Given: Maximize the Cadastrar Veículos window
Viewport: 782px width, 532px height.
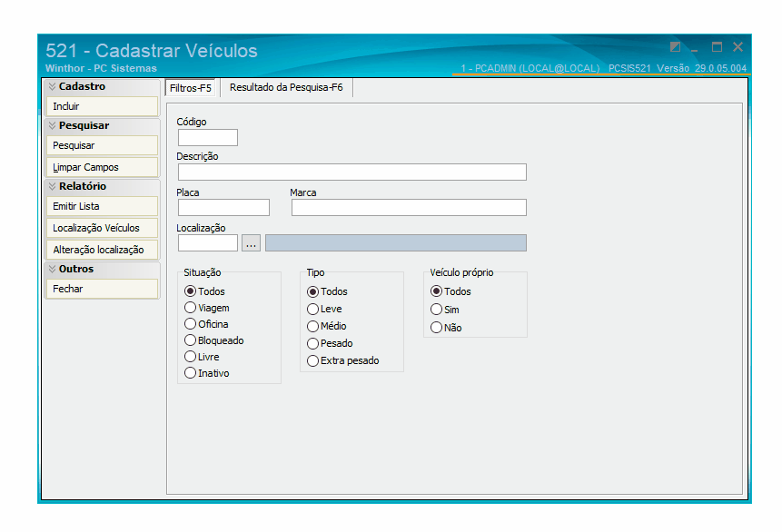Looking at the screenshot, I should (x=717, y=47).
